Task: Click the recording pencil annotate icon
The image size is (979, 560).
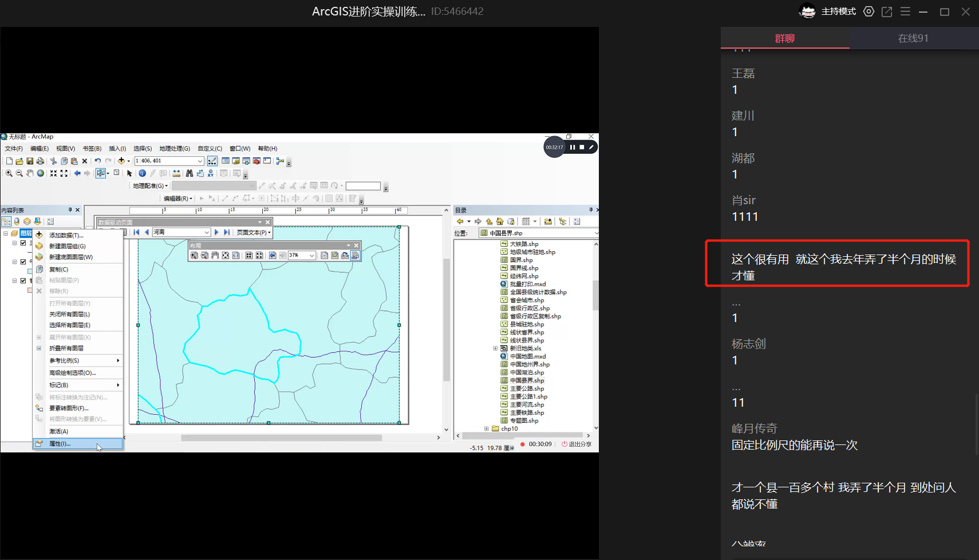Action: point(591,147)
